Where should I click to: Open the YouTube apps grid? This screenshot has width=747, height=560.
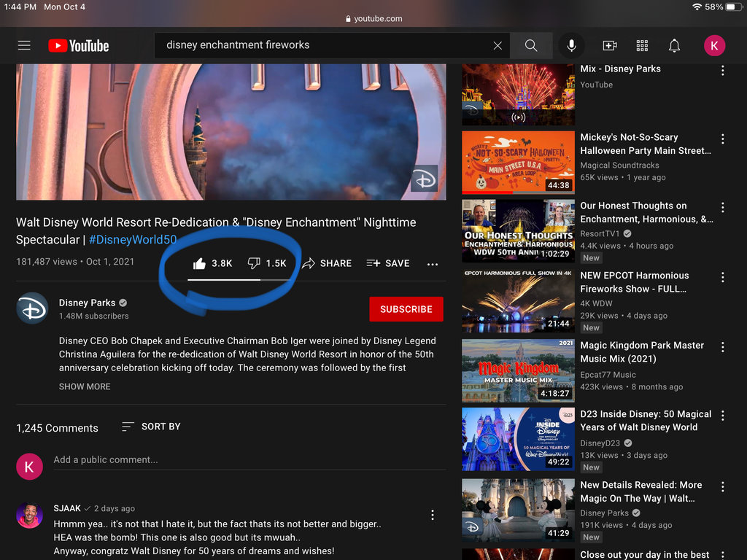click(642, 45)
